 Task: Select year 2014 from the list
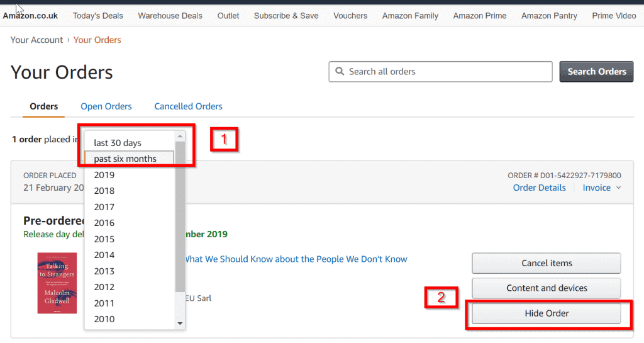pyautogui.click(x=104, y=255)
